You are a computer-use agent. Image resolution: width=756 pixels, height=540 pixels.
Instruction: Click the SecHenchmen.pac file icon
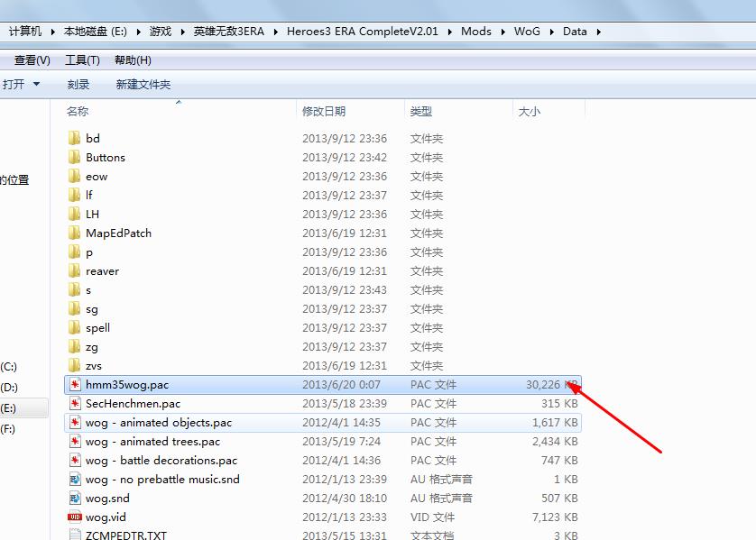pyautogui.click(x=75, y=404)
